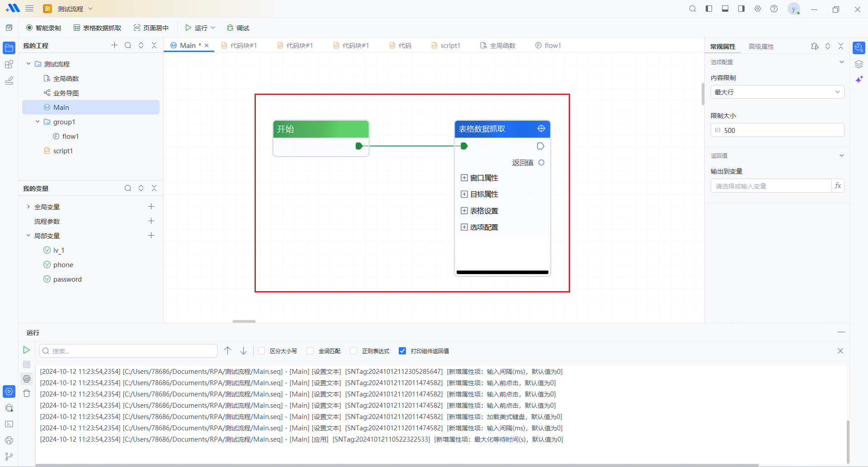Click the 调试 debug button

pyautogui.click(x=238, y=28)
